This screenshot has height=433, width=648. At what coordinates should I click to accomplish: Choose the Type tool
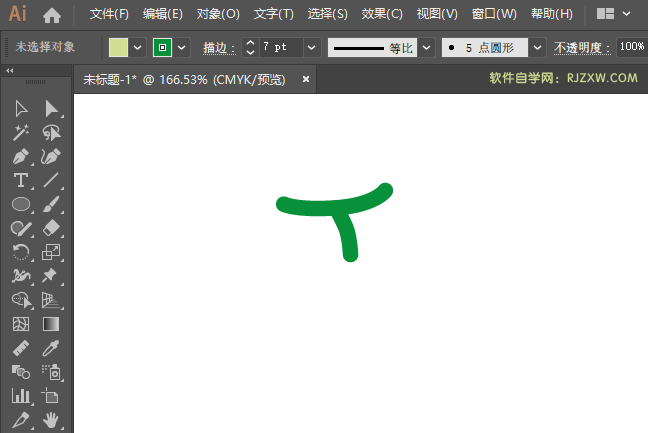21,181
